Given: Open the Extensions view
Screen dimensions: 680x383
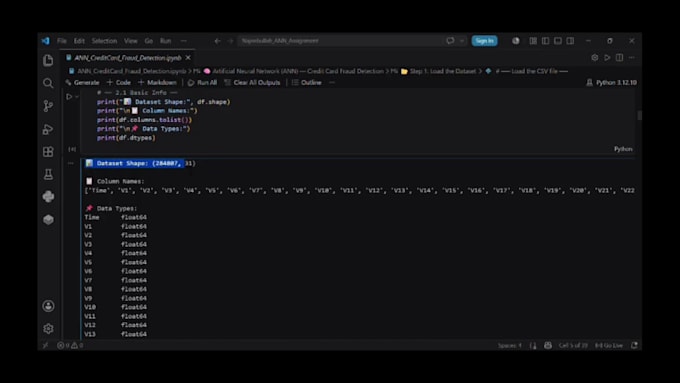Looking at the screenshot, I should coord(48,152).
